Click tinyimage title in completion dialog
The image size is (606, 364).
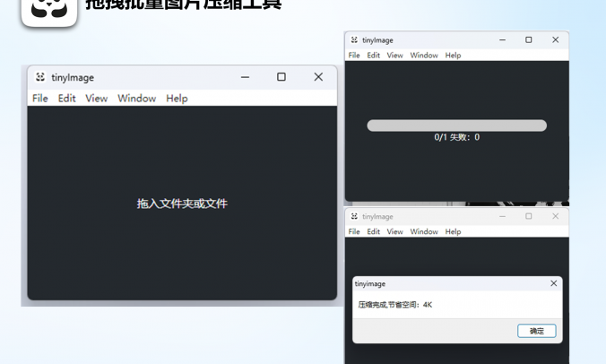point(370,283)
